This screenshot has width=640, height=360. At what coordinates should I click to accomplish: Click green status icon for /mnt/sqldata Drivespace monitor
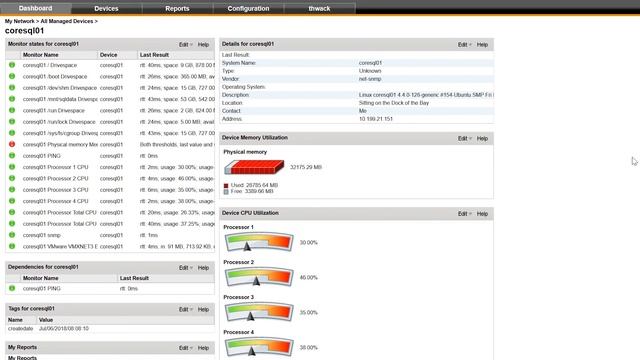coord(12,99)
